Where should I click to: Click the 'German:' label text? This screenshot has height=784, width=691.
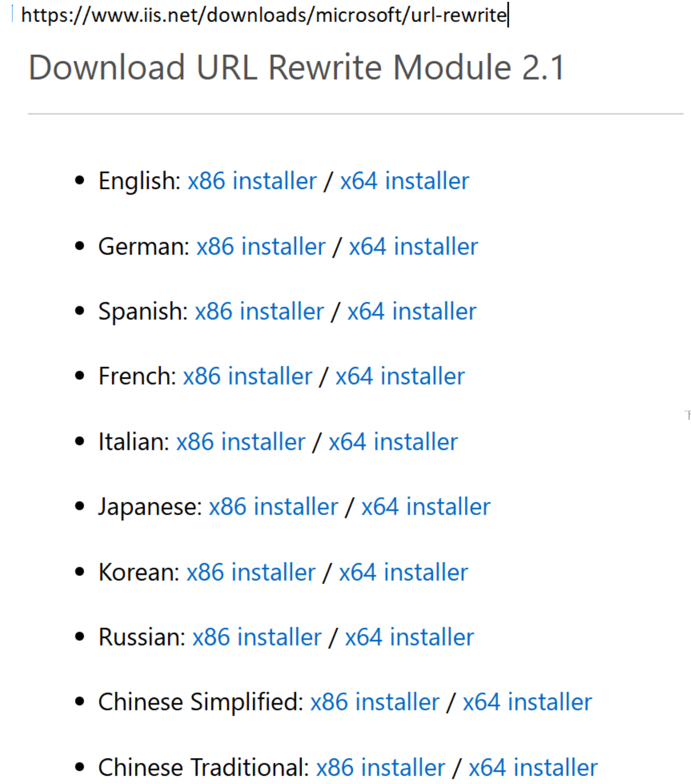[144, 247]
